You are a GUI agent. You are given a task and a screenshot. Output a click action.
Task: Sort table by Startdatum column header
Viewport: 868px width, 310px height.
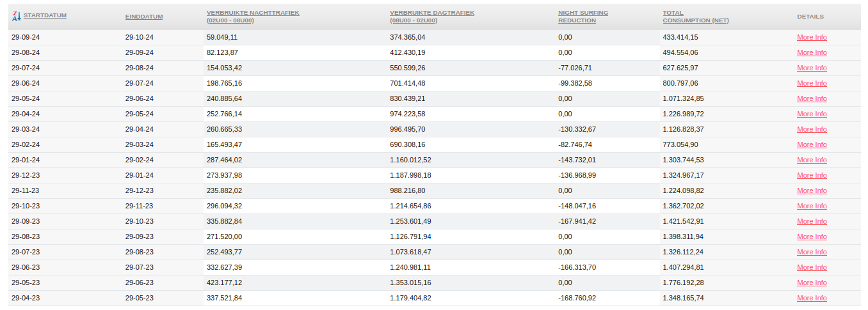pyautogui.click(x=45, y=15)
